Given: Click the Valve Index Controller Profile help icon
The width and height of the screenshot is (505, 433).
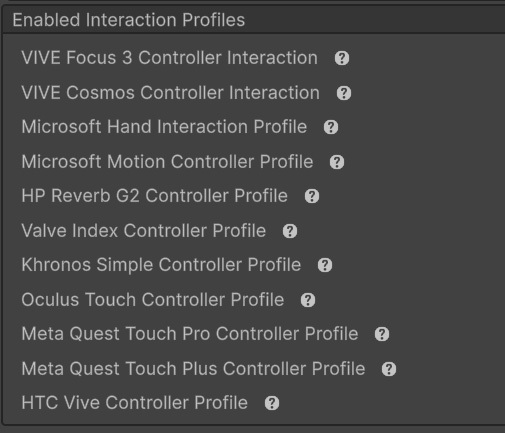Looking at the screenshot, I should coord(290,231).
